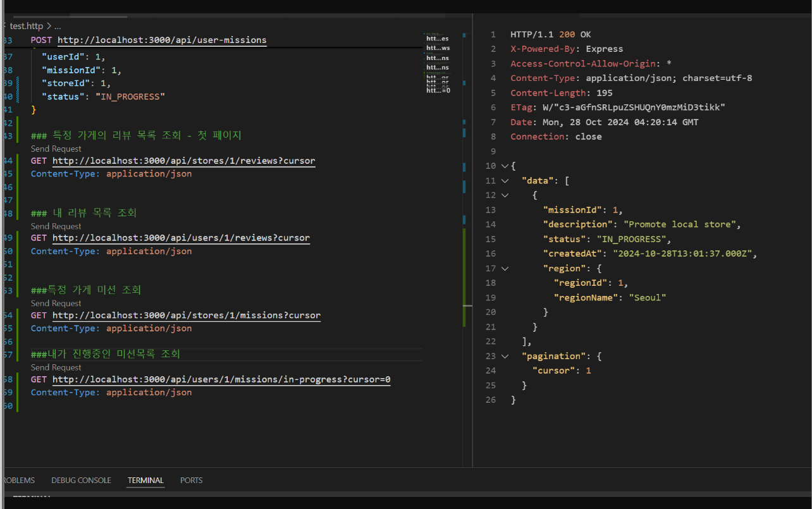Switch to the PORTS panel tab
812x509 pixels.
191,481
